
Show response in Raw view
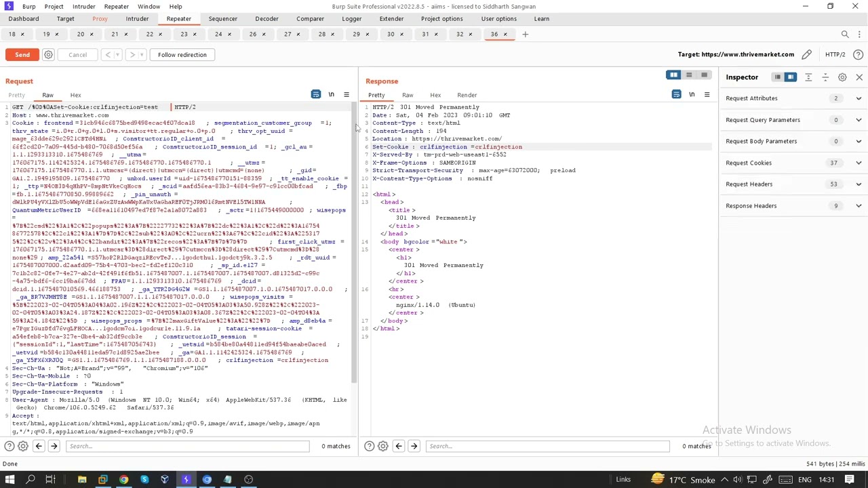(408, 95)
